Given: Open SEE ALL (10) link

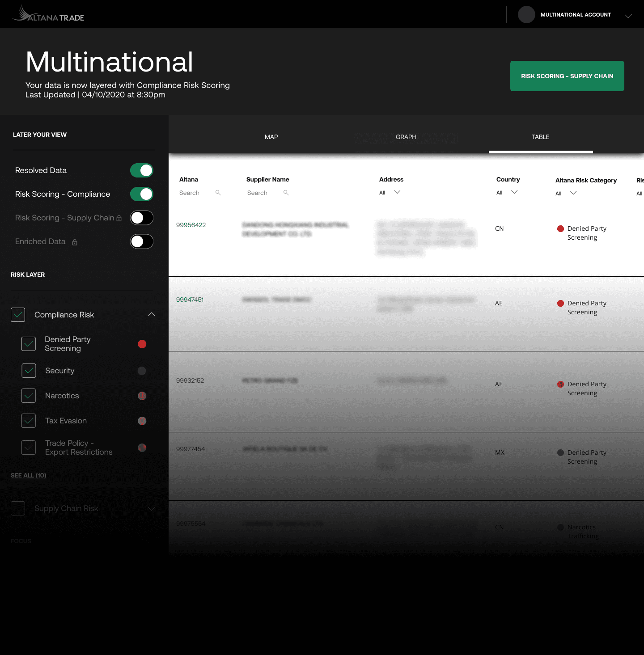Looking at the screenshot, I should click(x=29, y=475).
